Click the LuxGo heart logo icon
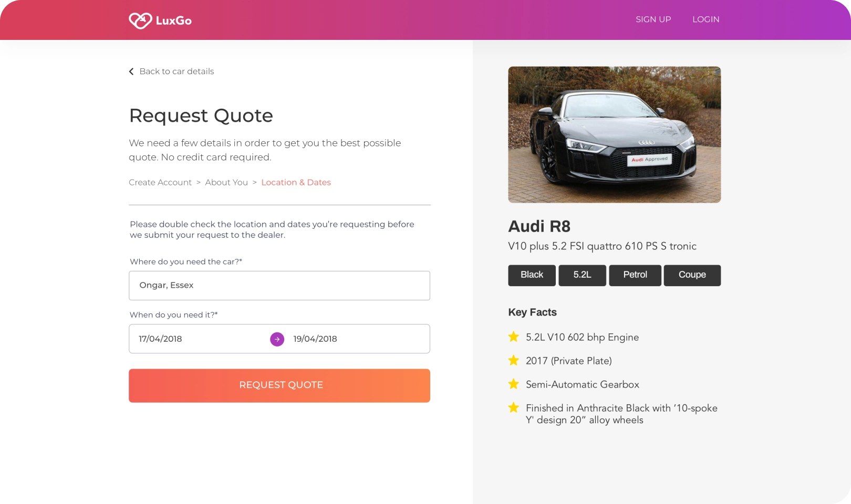Image resolution: width=851 pixels, height=504 pixels. 140,20
